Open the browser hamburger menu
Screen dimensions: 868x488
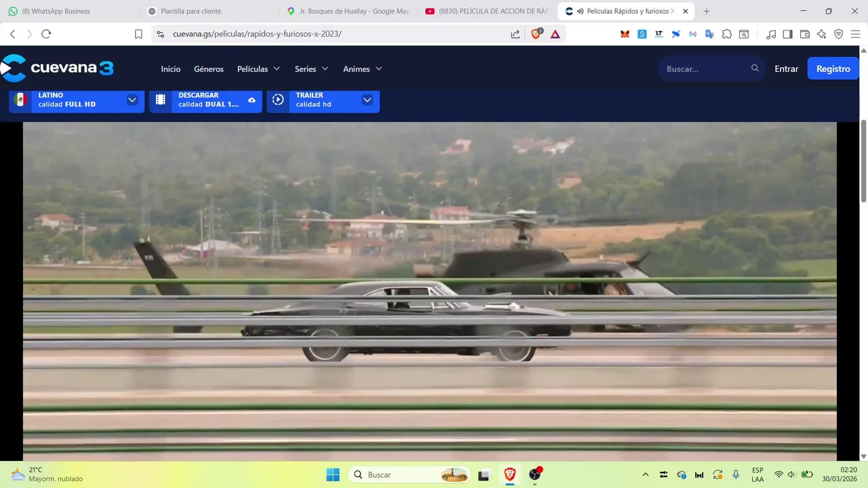click(856, 34)
